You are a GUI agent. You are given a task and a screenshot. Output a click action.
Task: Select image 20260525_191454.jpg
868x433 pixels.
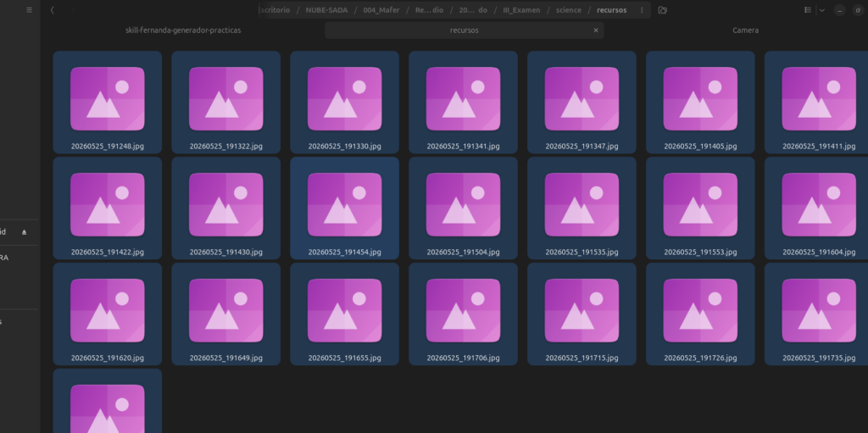(x=344, y=208)
